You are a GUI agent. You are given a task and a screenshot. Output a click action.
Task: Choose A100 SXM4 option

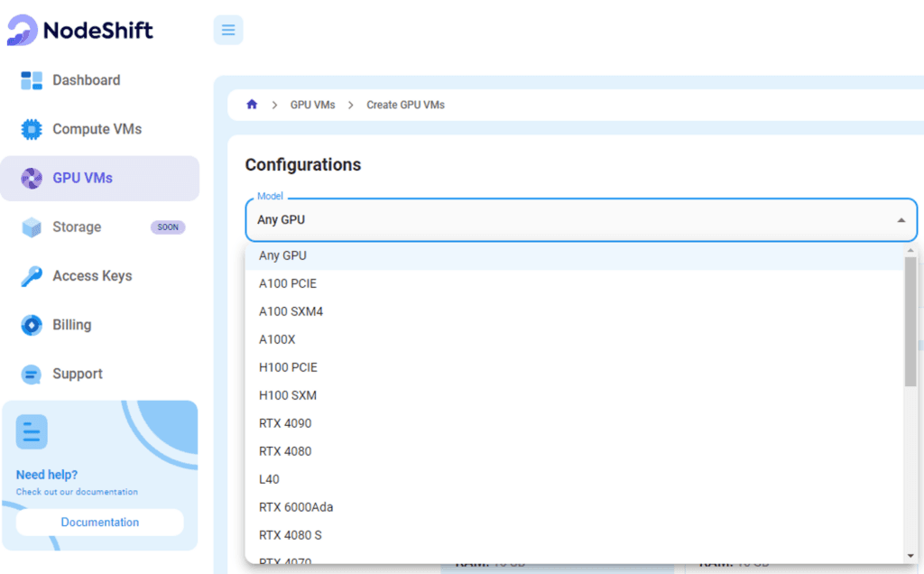point(575,311)
